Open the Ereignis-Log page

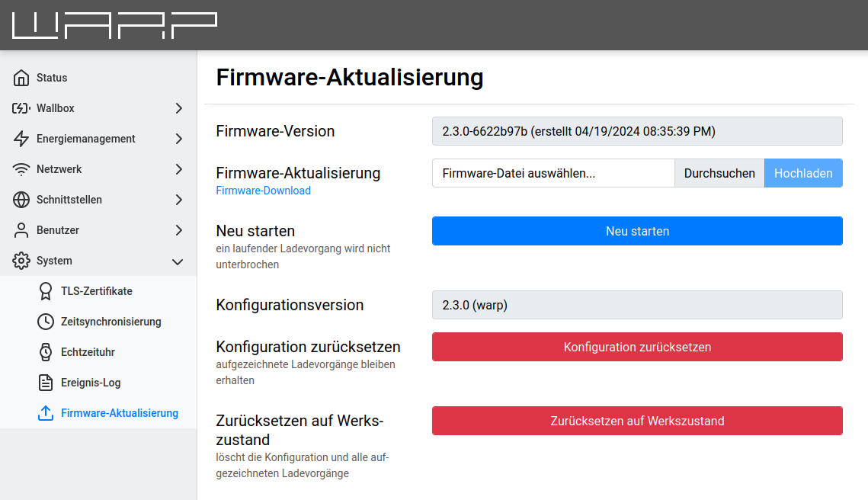[x=90, y=383]
